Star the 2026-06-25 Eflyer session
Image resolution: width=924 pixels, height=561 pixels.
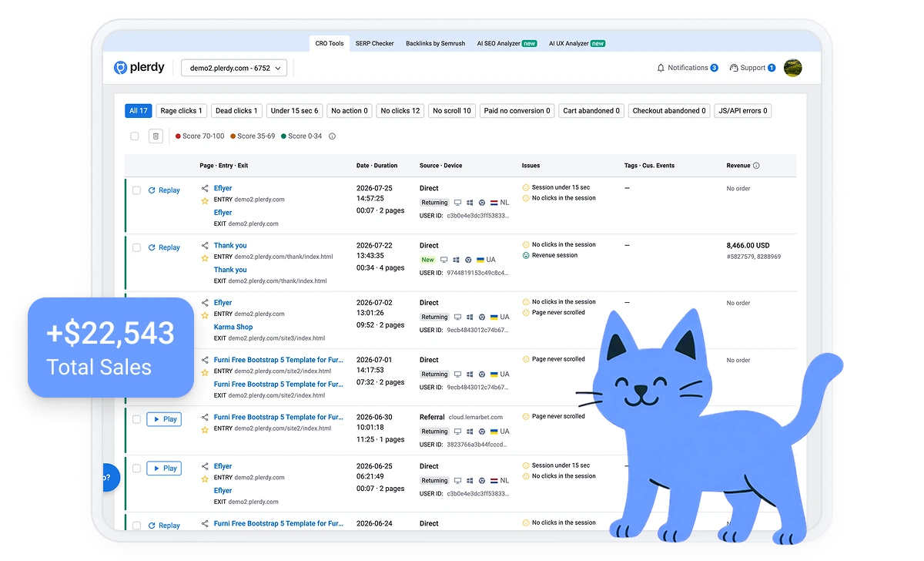(205, 479)
